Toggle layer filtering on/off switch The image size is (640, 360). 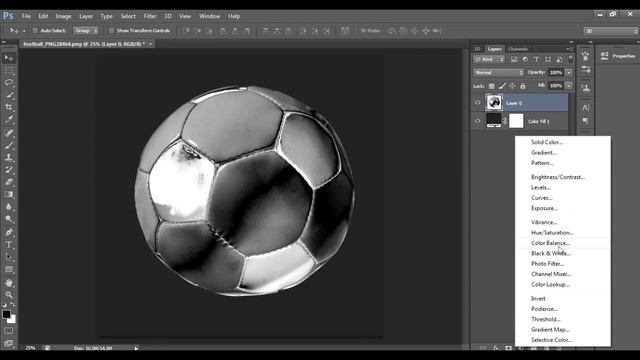pos(571,59)
